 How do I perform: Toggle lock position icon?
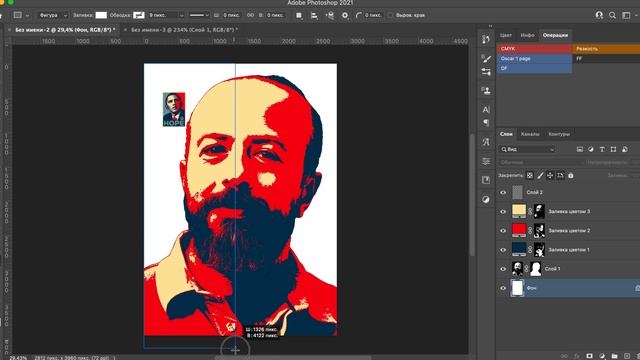[550, 176]
